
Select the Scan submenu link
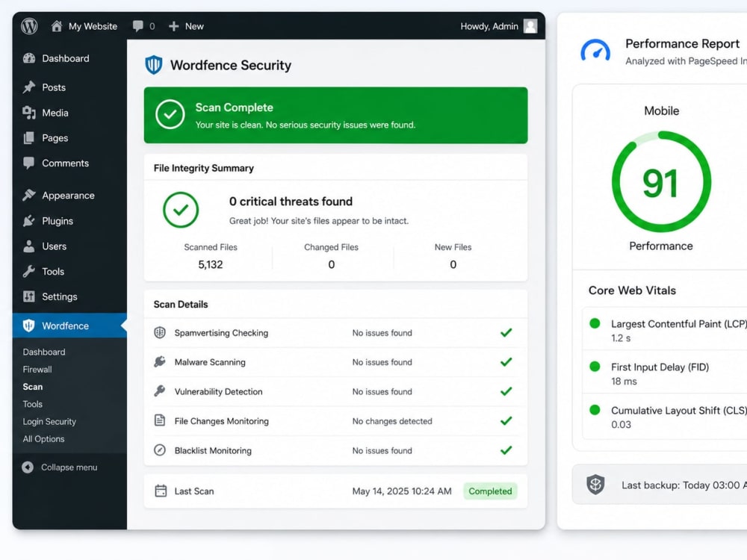click(x=32, y=387)
